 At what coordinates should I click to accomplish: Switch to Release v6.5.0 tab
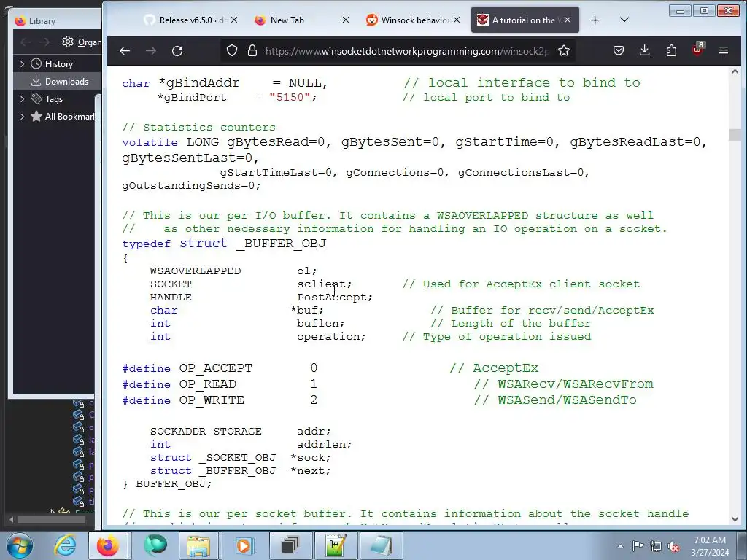pyautogui.click(x=186, y=20)
